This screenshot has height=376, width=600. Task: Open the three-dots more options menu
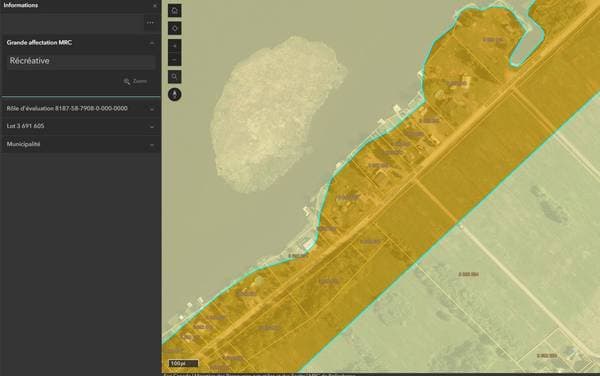(x=150, y=23)
